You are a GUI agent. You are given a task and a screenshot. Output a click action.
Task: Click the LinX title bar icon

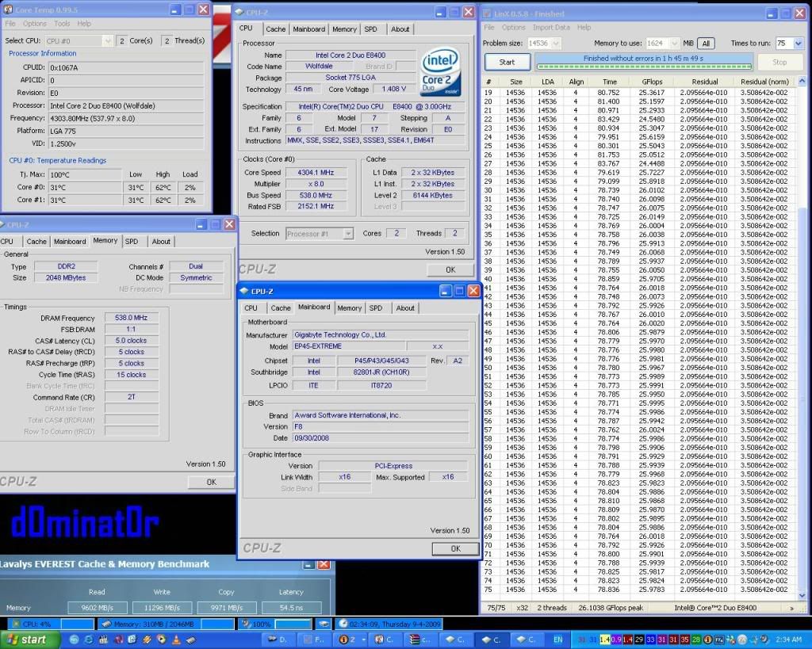pyautogui.click(x=487, y=13)
